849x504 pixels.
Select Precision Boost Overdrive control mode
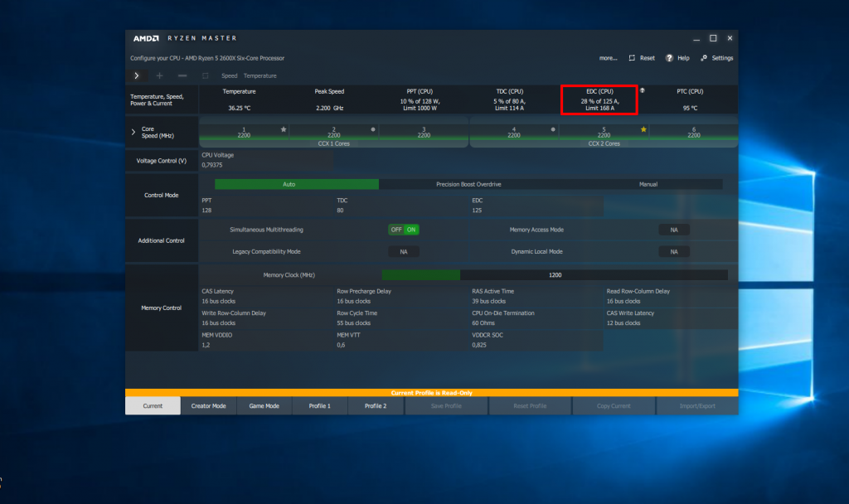pos(469,184)
